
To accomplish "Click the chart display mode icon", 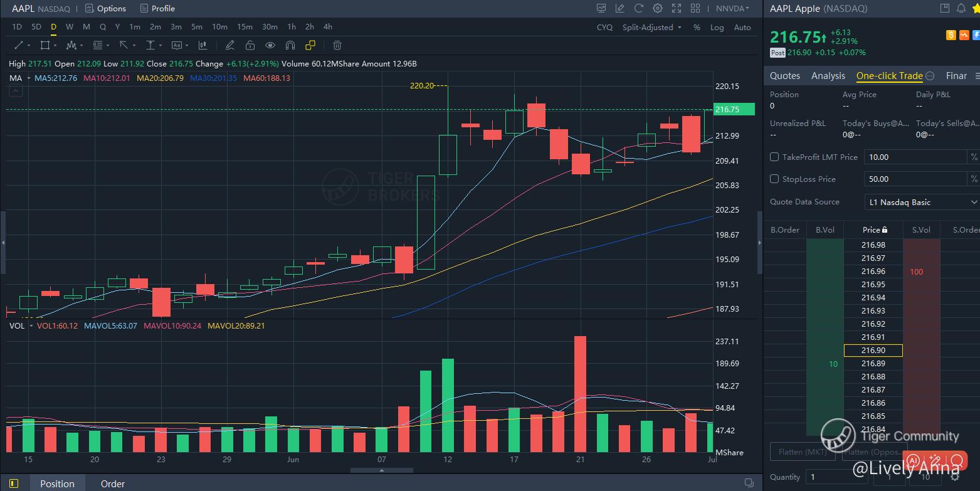I will click(x=601, y=8).
